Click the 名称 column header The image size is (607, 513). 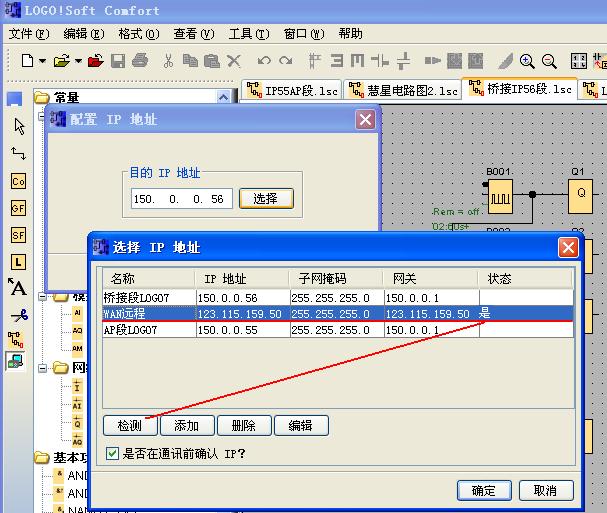coord(148,278)
